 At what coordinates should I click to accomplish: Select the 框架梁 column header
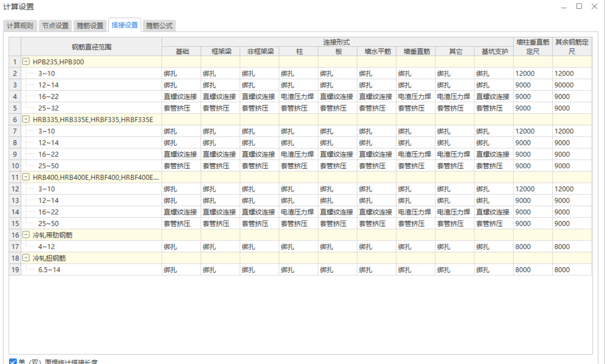point(220,51)
